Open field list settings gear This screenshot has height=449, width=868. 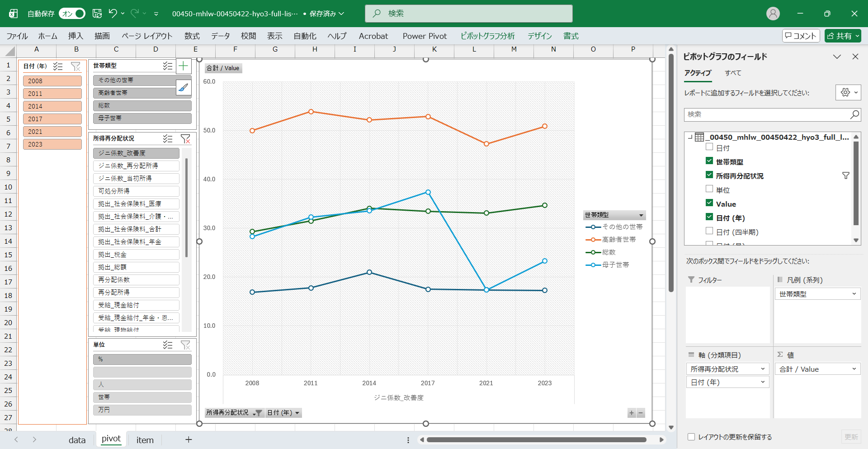[x=848, y=93]
